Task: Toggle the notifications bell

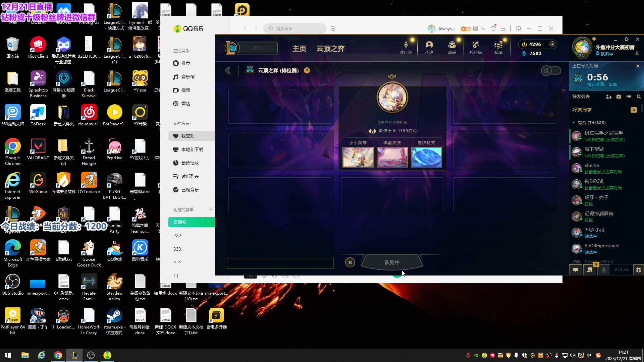Action: [x=637, y=54]
